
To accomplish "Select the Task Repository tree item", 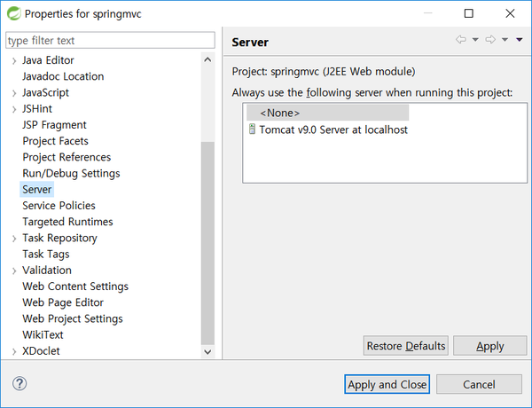I will 59,238.
